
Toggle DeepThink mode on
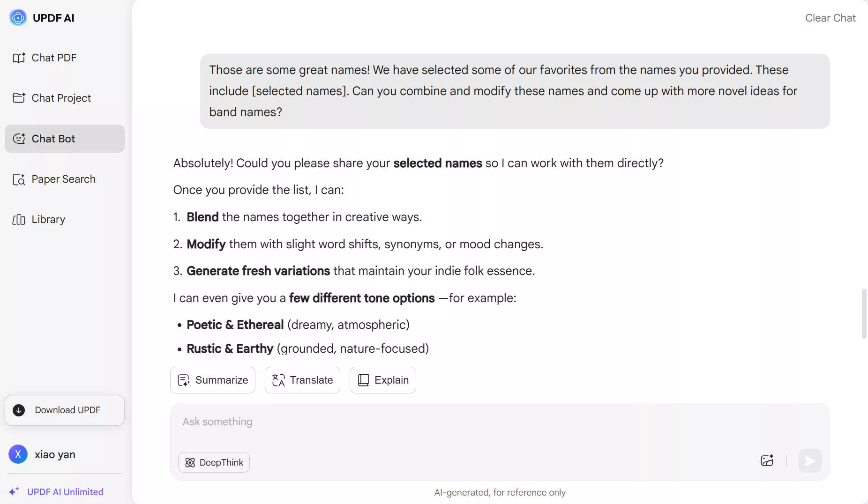pyautogui.click(x=214, y=463)
